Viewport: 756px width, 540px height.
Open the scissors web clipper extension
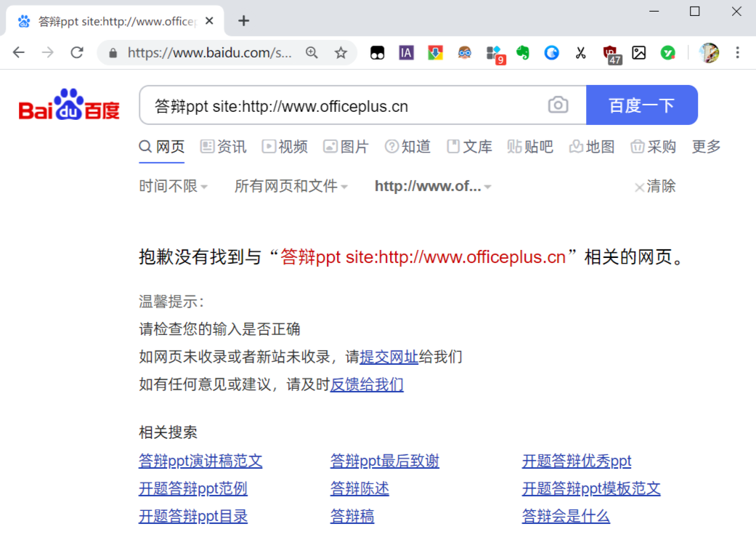tap(580, 52)
